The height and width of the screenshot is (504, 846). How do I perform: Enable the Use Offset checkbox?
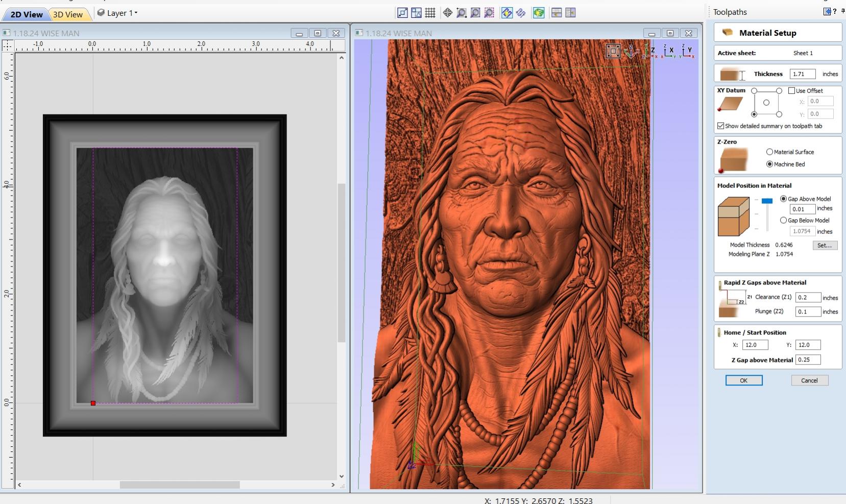point(791,90)
